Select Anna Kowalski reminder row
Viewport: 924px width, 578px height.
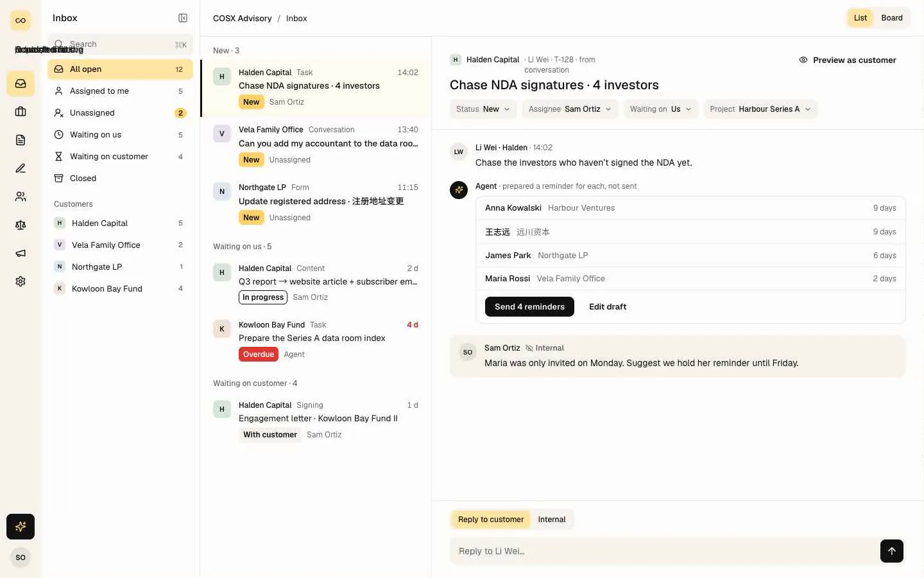690,208
